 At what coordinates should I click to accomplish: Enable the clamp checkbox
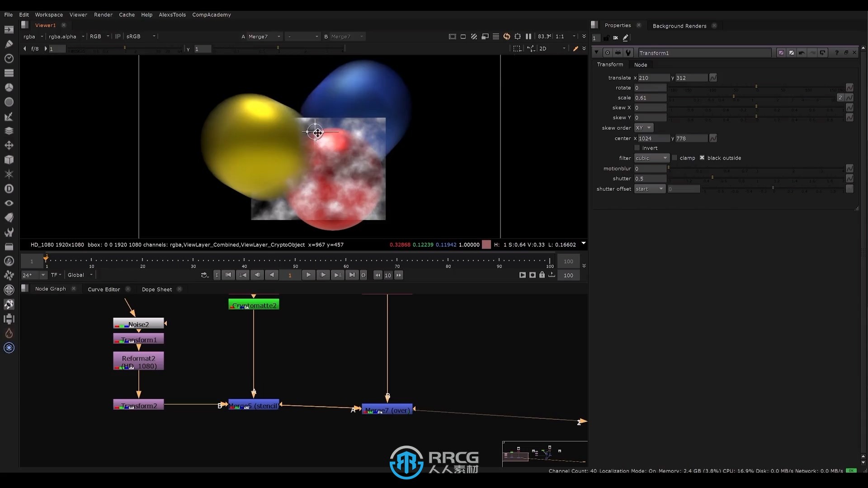click(x=675, y=158)
